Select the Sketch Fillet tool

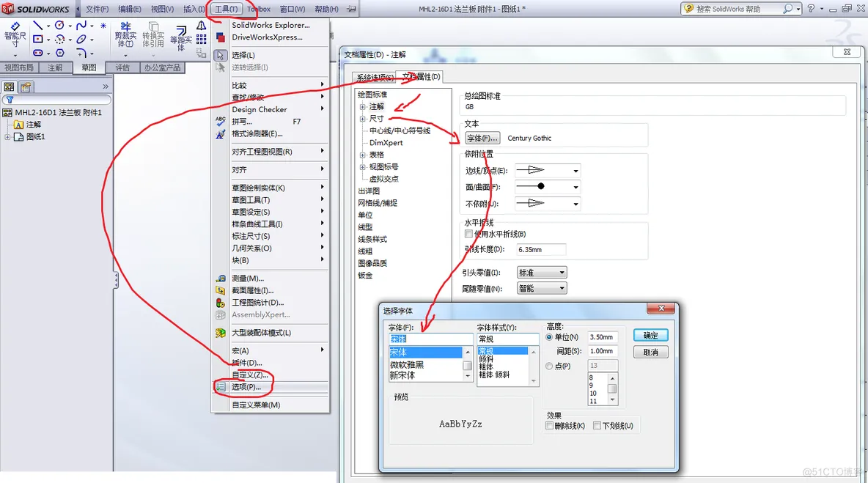(81, 53)
